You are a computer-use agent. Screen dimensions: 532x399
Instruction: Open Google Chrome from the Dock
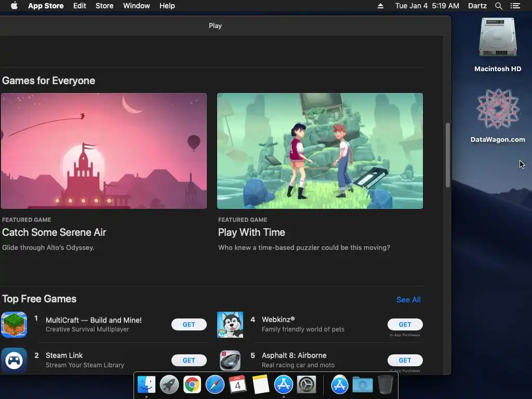click(x=192, y=384)
